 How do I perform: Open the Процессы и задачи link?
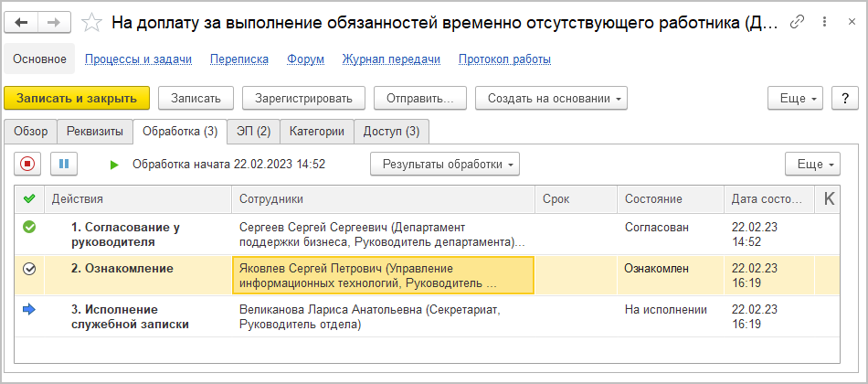[x=138, y=59]
